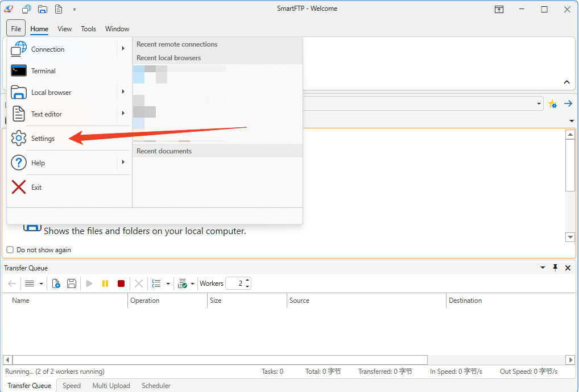Increase Workers count with up arrow
This screenshot has width=579, height=392.
(247, 280)
